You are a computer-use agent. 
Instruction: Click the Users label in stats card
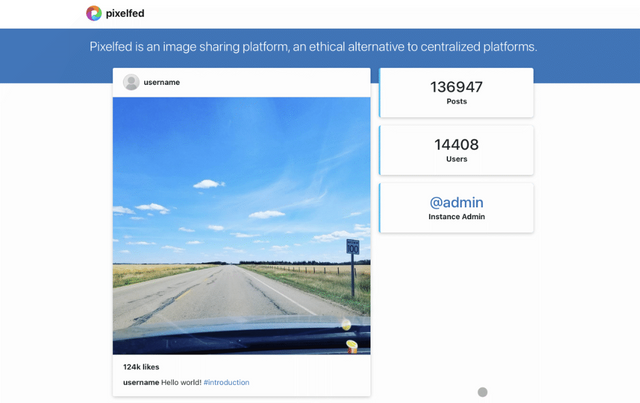pyautogui.click(x=456, y=159)
